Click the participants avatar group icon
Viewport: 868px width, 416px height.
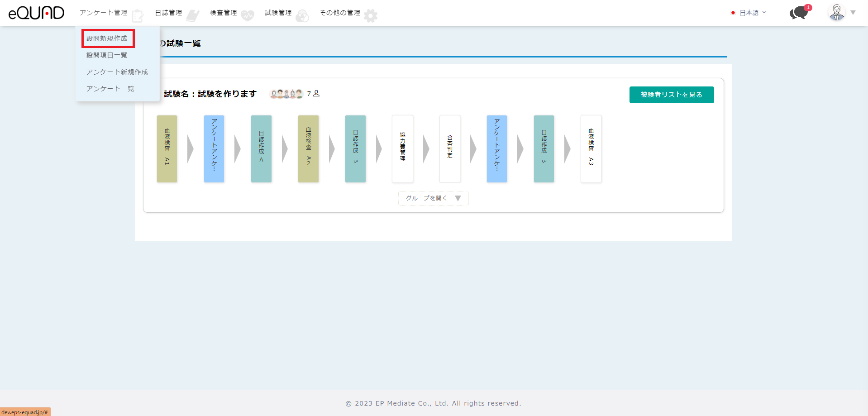tap(286, 94)
